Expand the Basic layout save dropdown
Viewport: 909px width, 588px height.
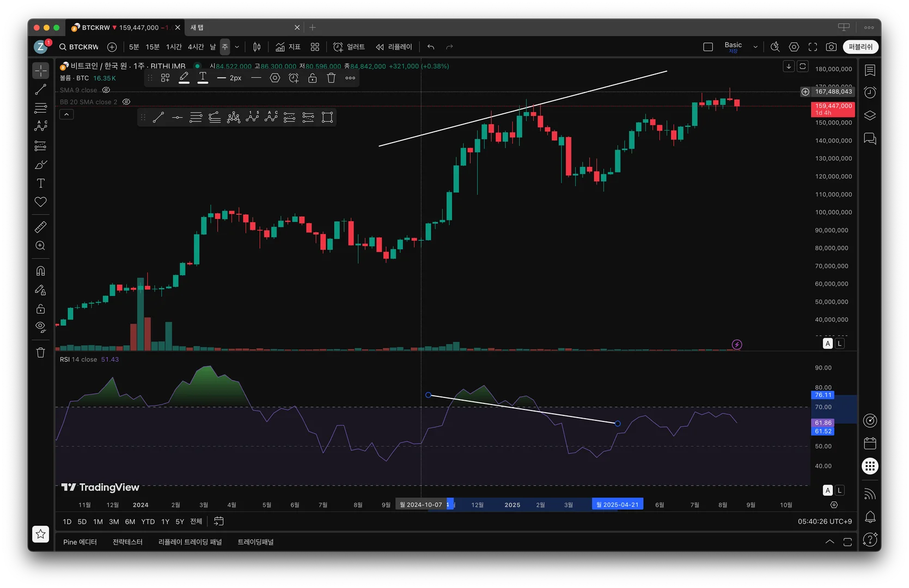(x=755, y=47)
